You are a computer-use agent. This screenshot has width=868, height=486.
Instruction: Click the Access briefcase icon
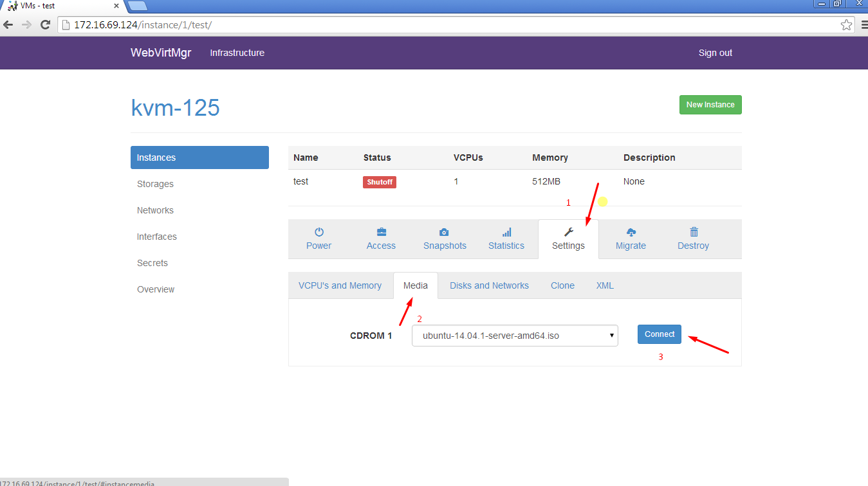381,232
